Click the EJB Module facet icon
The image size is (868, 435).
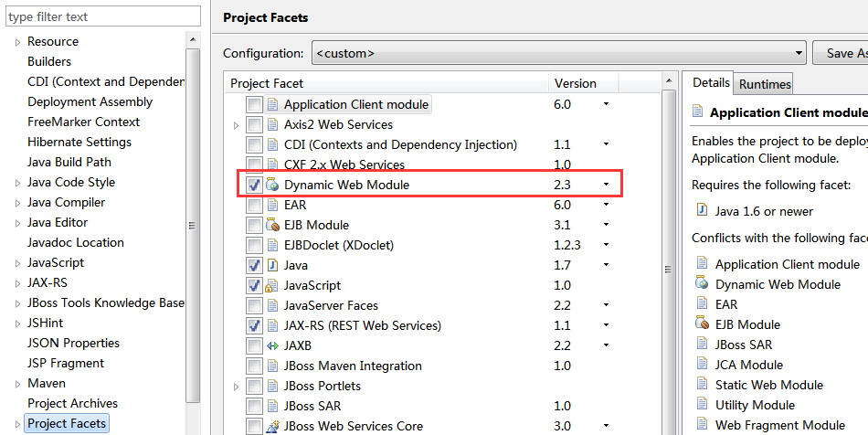[x=271, y=225]
